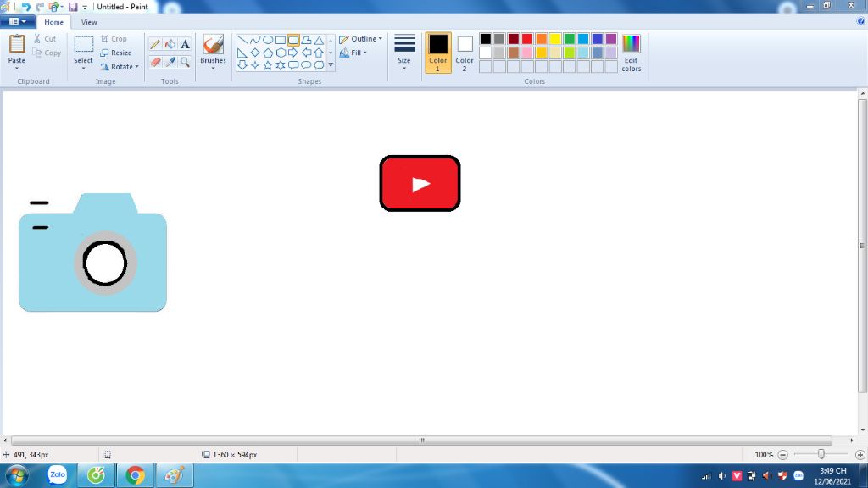
Task: Select the Diamond shape
Action: [255, 53]
